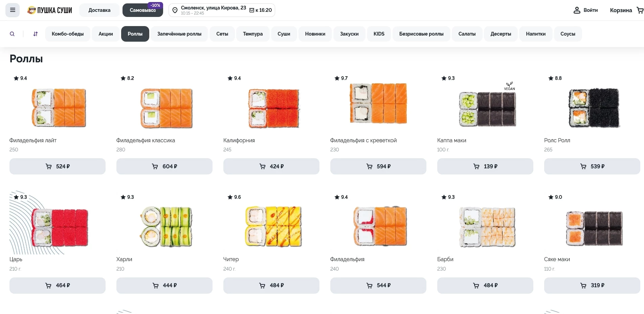Select the Самовывоз pickup option
Viewport: 644px width, 314px height.
pos(142,10)
